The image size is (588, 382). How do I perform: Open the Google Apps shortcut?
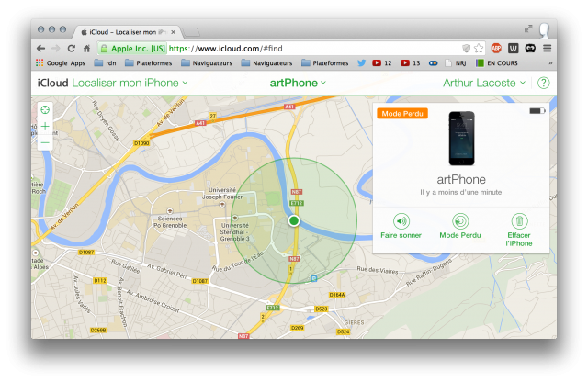[61, 63]
